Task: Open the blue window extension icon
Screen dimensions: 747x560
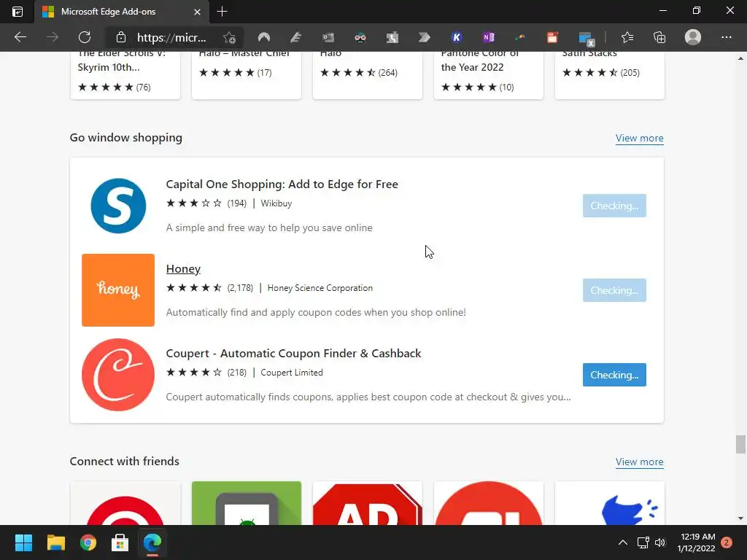Action: 586,38
